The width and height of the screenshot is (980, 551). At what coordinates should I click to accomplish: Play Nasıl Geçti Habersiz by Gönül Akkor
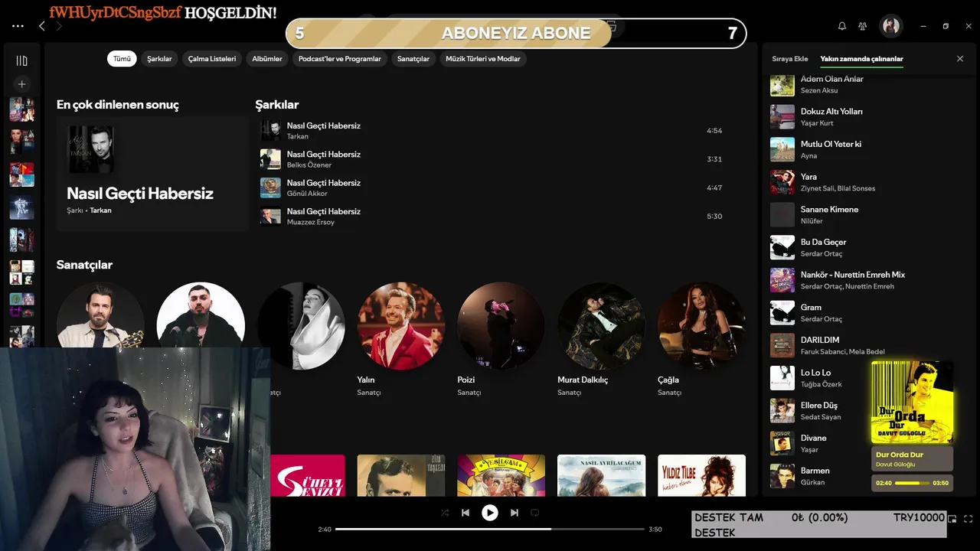pyautogui.click(x=491, y=187)
